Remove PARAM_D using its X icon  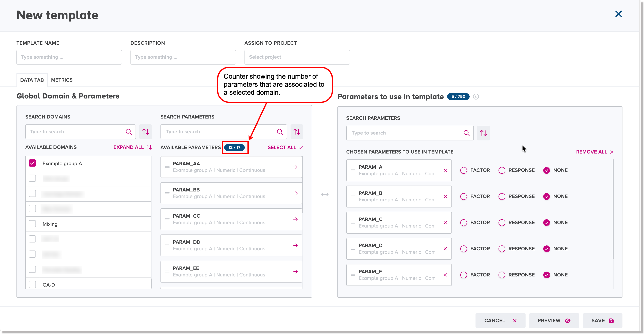[x=445, y=249]
